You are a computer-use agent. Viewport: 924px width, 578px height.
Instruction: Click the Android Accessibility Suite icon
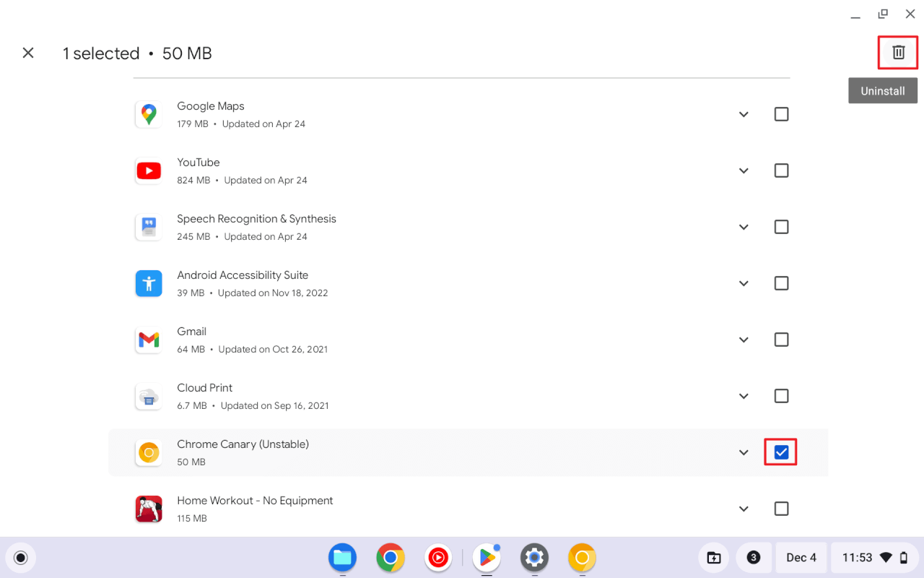click(x=149, y=283)
